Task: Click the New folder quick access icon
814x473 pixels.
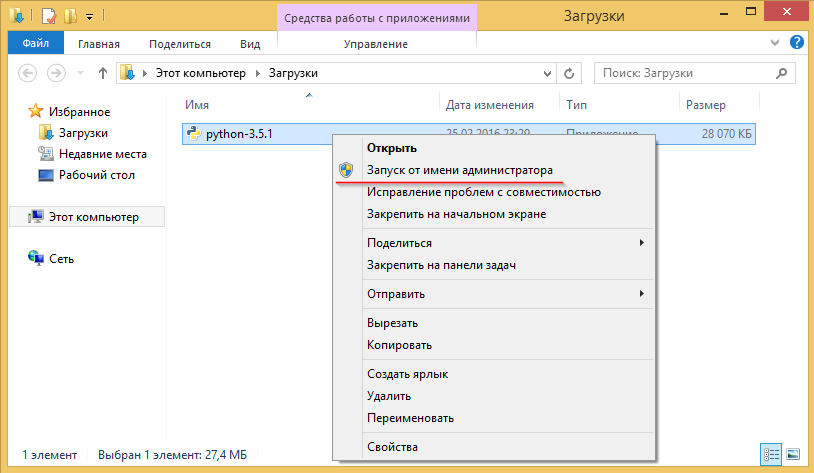Action: (70, 16)
